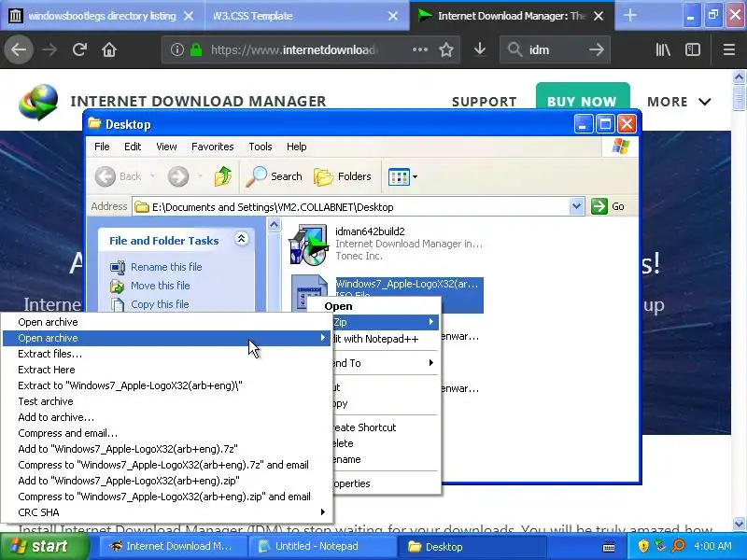Bookmark this page with star icon
The image size is (747, 560).
click(x=446, y=49)
